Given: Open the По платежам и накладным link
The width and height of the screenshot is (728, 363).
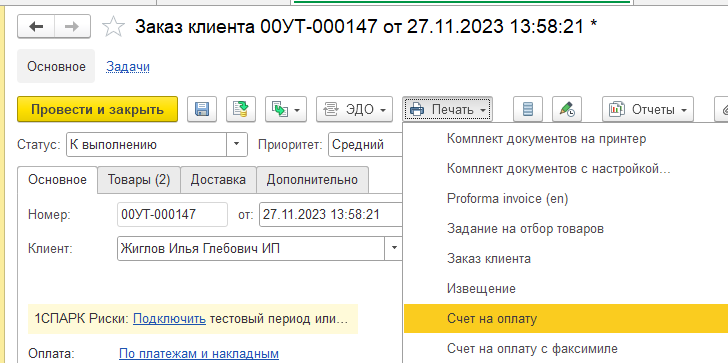Looking at the screenshot, I should point(199,354).
